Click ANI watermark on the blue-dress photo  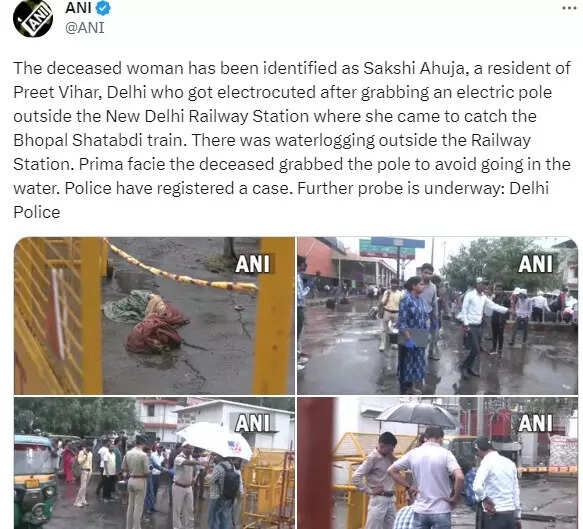point(535,264)
